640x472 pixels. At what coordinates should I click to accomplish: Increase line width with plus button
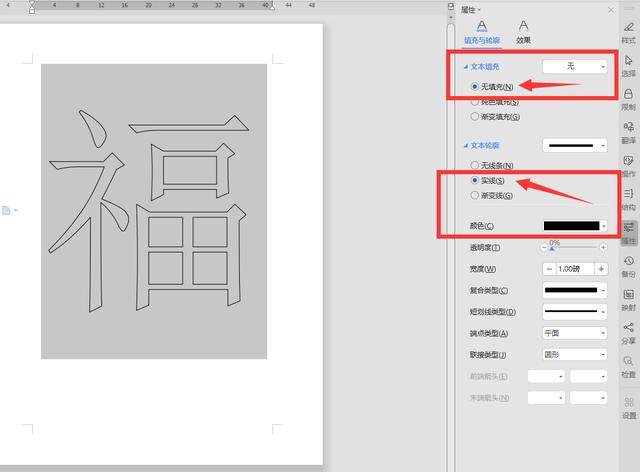pos(601,269)
